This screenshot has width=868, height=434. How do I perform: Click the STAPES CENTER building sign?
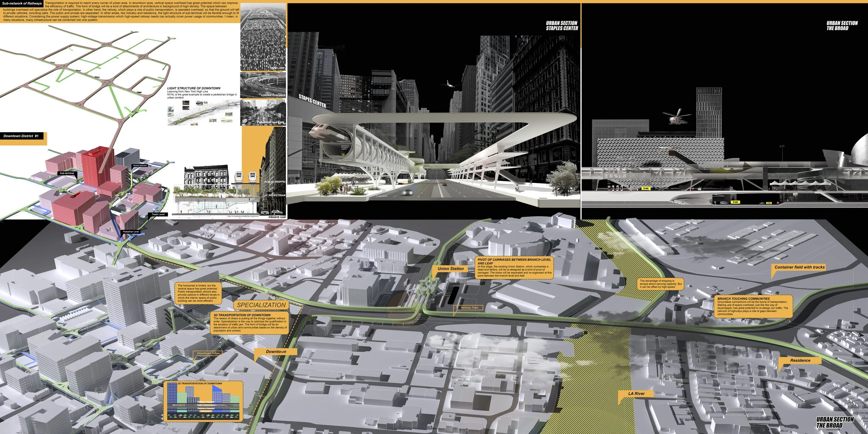pyautogui.click(x=312, y=101)
